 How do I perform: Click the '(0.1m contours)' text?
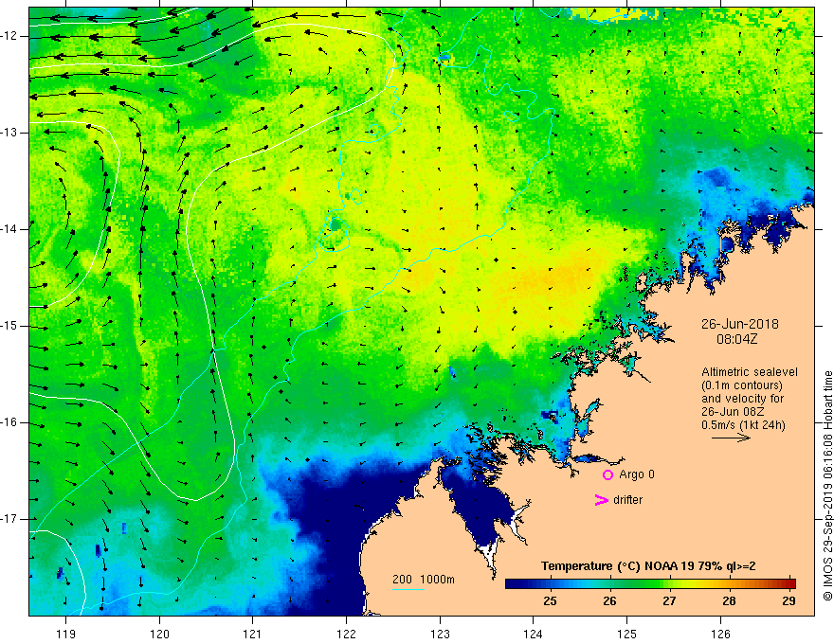(x=742, y=385)
